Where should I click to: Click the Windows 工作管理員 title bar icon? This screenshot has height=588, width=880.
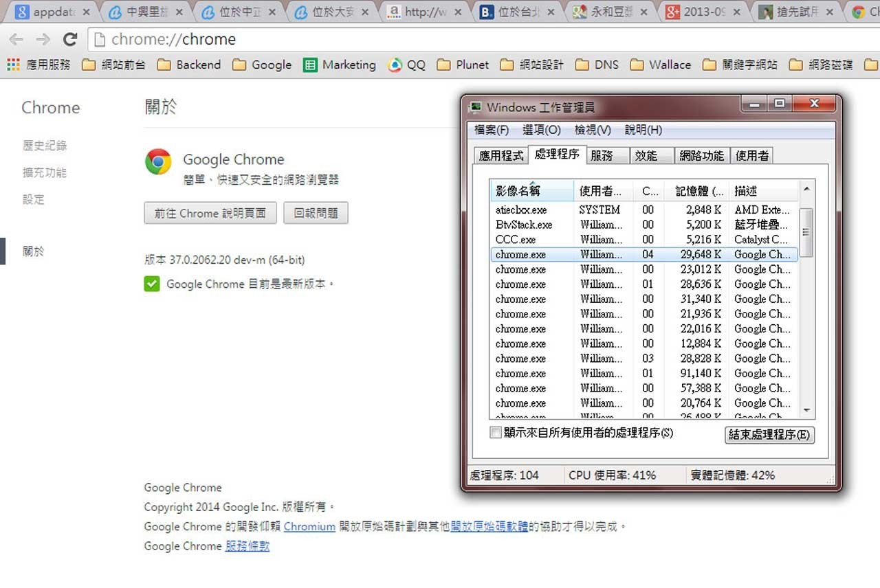[474, 107]
